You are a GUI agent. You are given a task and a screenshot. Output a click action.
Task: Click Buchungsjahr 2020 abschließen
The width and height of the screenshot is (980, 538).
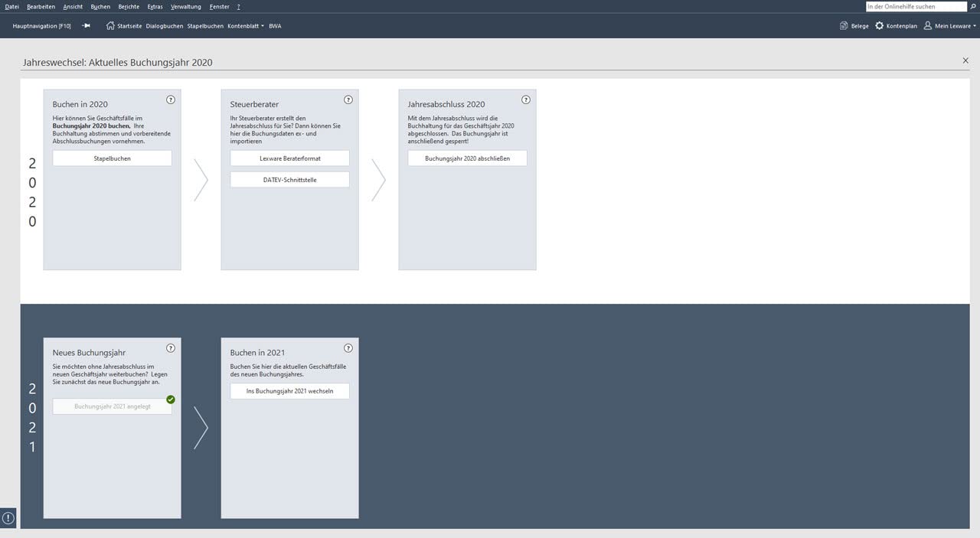468,158
